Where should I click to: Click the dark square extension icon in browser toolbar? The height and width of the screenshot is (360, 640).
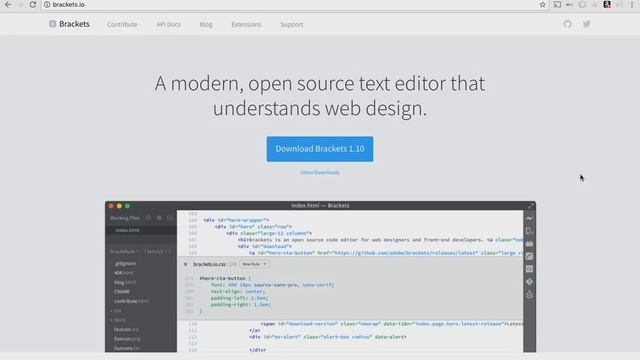607,4
